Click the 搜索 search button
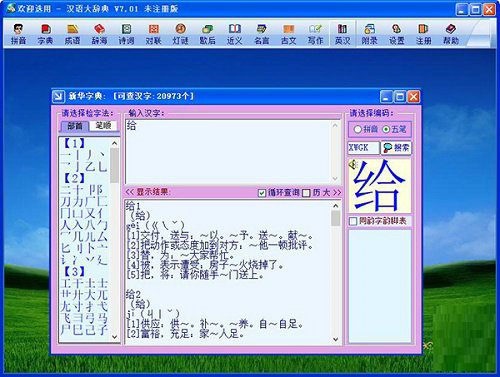500x377 pixels. (x=396, y=148)
